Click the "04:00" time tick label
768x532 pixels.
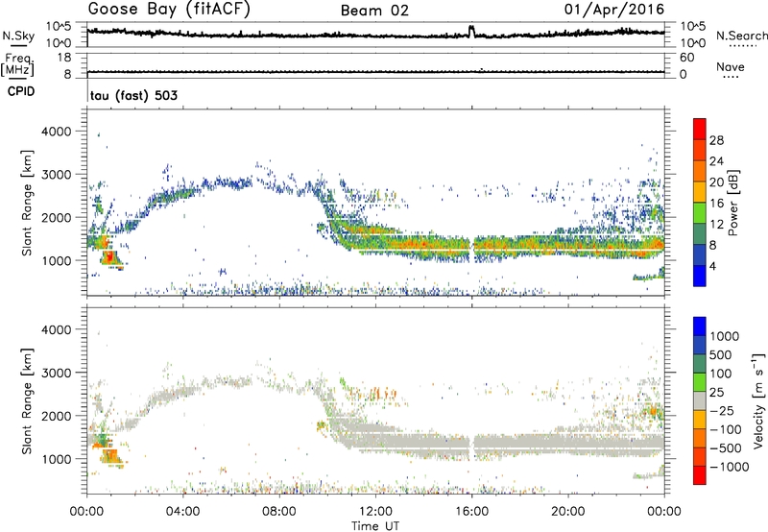pos(183,512)
